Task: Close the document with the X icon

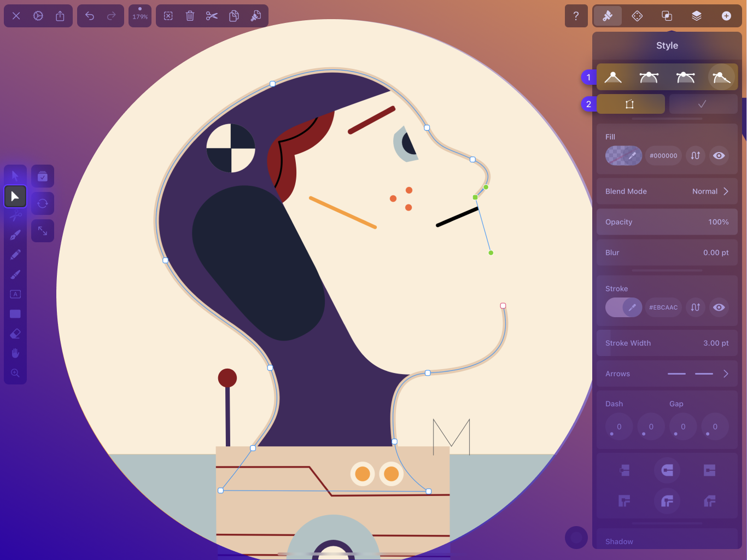Action: pyautogui.click(x=16, y=16)
